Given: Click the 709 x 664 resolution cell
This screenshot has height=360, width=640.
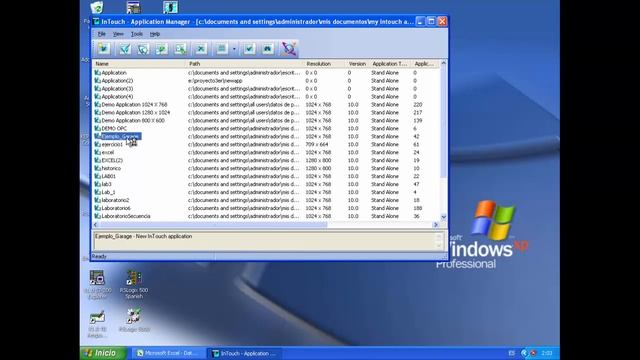Looking at the screenshot, I should 317,144.
